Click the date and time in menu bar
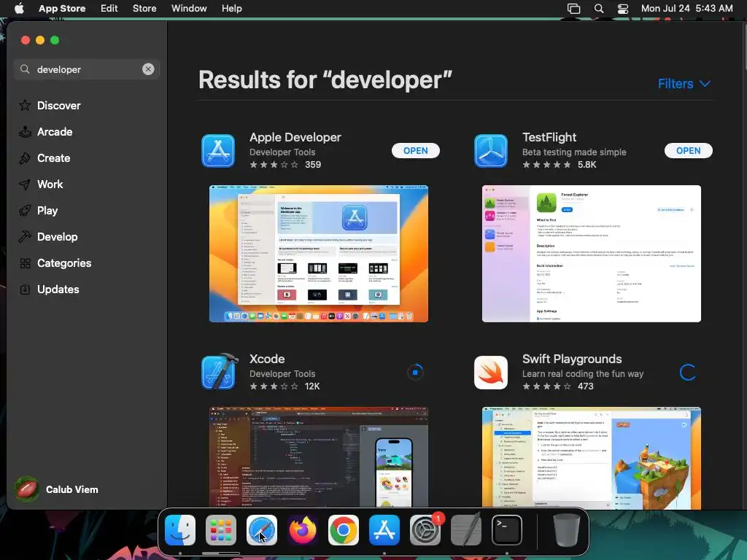This screenshot has width=747, height=560. point(686,8)
